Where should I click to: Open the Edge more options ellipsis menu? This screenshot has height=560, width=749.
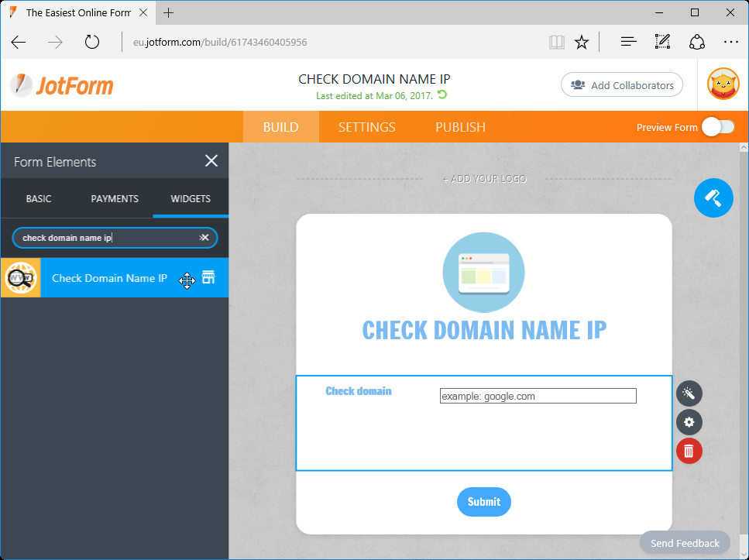point(731,42)
